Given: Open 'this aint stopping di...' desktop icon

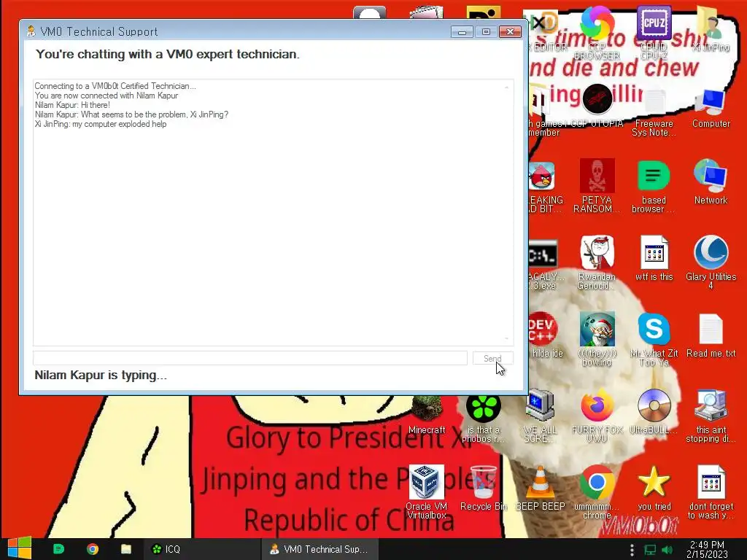Looking at the screenshot, I should click(x=711, y=416).
